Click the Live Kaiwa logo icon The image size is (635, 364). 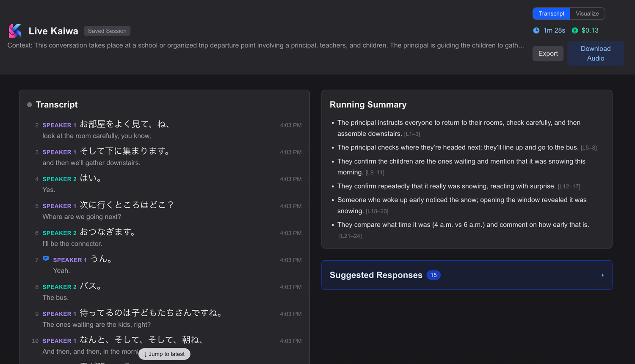(x=14, y=30)
